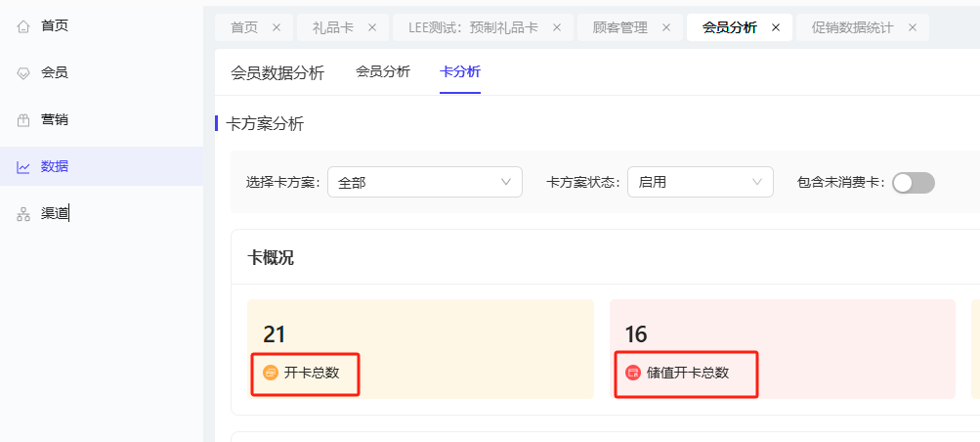Click the 储值开卡总数 label
980x442 pixels.
coord(688,374)
